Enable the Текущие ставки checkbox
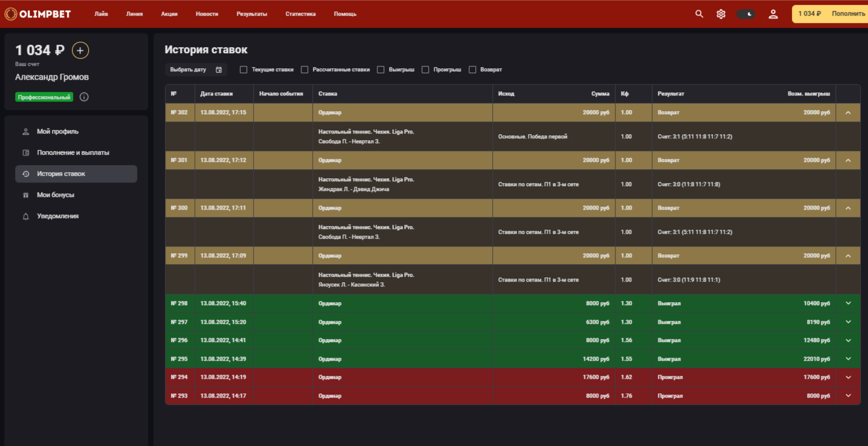The width and height of the screenshot is (868, 446). click(x=243, y=69)
